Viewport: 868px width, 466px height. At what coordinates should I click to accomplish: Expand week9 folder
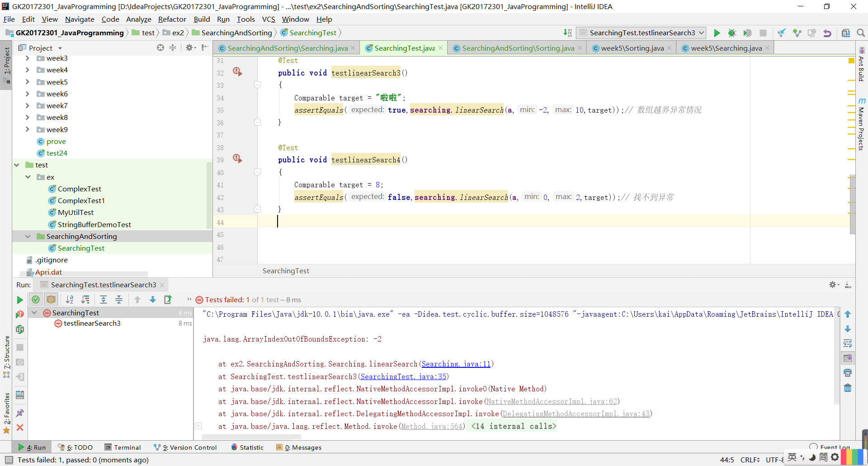(28, 130)
